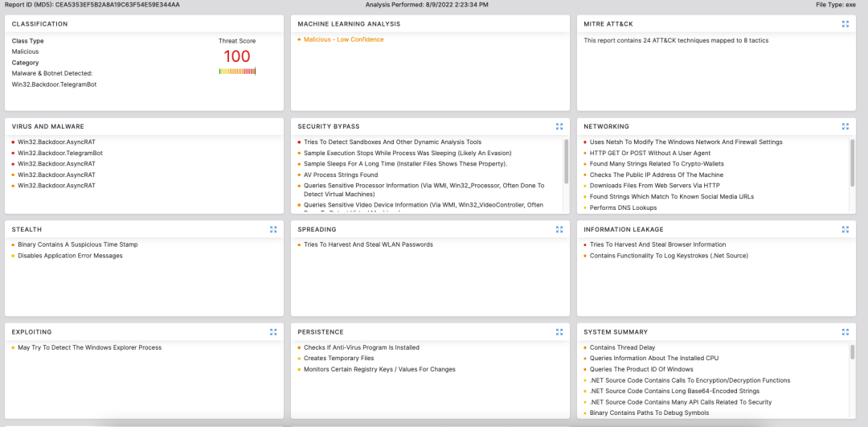Screen dimensions: 868x427
Task: Select 'Tries To Harvest And Steal WLAN Passwords'
Action: [368, 244]
